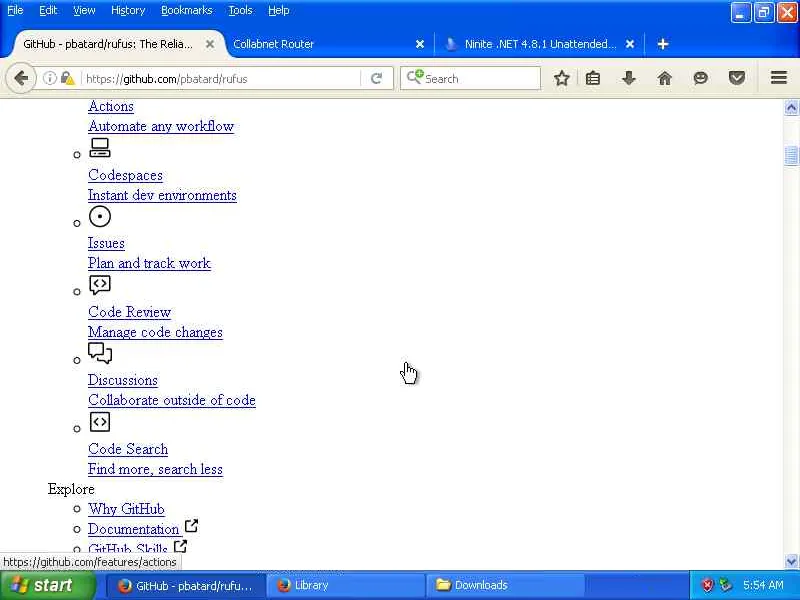Image resolution: width=800 pixels, height=600 pixels.
Task: Switch to Library window in taskbar
Action: [347, 585]
